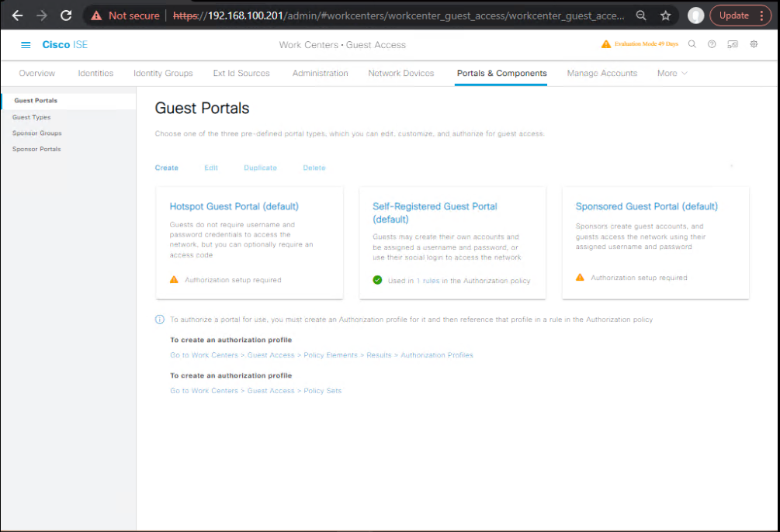Image resolution: width=780 pixels, height=532 pixels.
Task: Switch to the Identities tab
Action: coord(95,73)
